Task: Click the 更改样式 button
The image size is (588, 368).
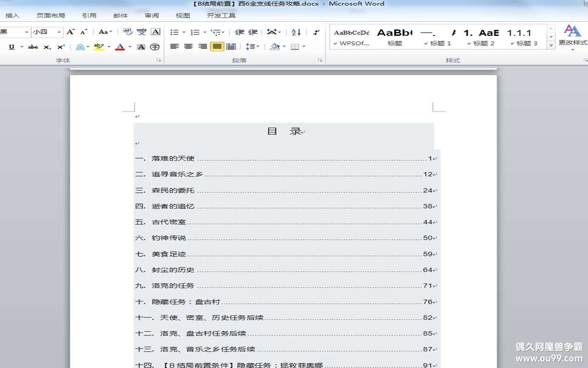Action: click(572, 36)
